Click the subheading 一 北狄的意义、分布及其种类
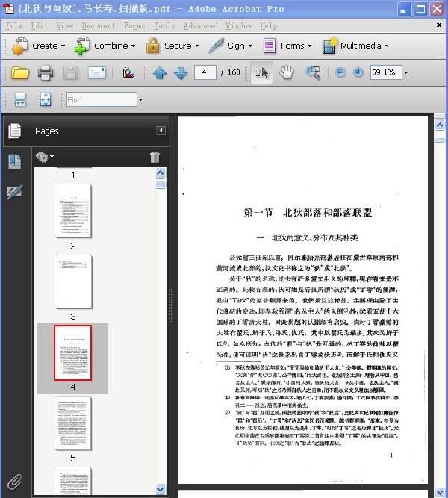The image size is (448, 498). click(x=307, y=237)
